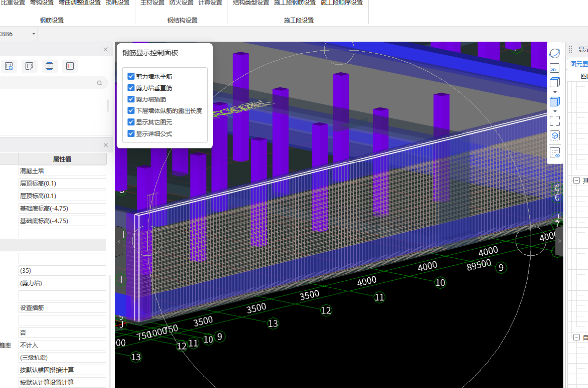
Task: Switch viewport to 2D view
Action: pyautogui.click(x=555, y=68)
